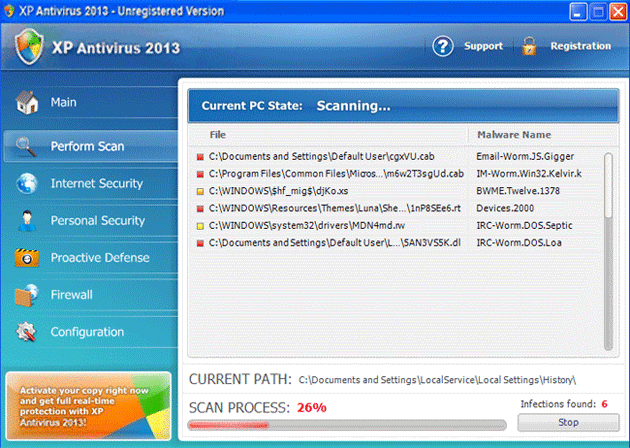Click the person icon for Personal Security
Image resolution: width=630 pixels, height=448 pixels.
point(27,221)
